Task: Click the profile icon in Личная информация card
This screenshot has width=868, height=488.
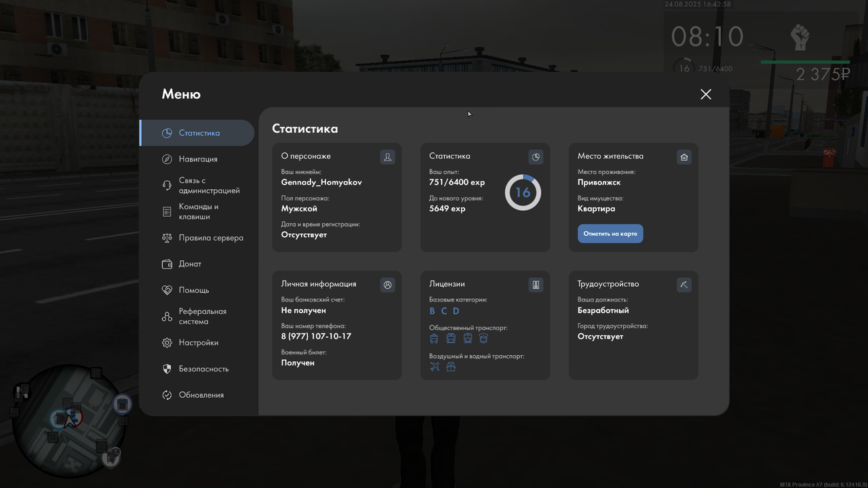Action: pos(387,285)
